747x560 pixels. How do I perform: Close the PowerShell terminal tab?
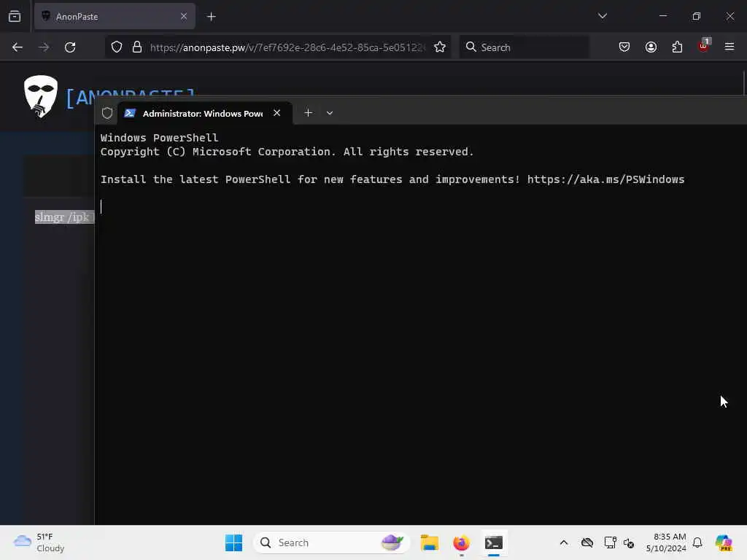point(276,113)
